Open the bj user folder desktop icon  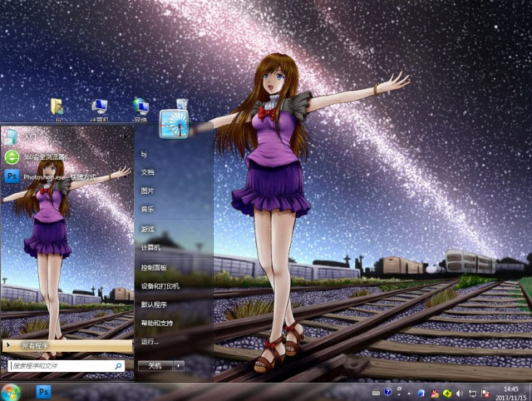click(x=58, y=108)
